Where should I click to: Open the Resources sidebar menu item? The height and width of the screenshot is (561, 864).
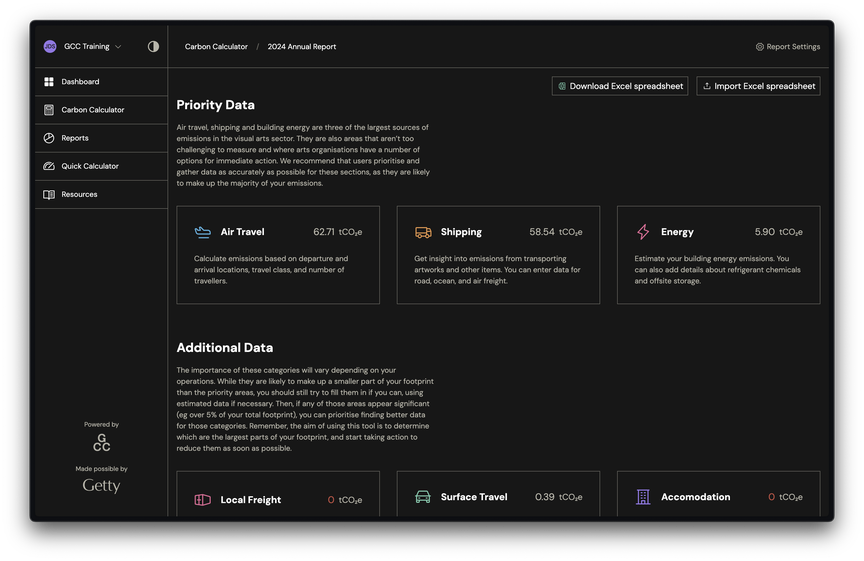(79, 194)
